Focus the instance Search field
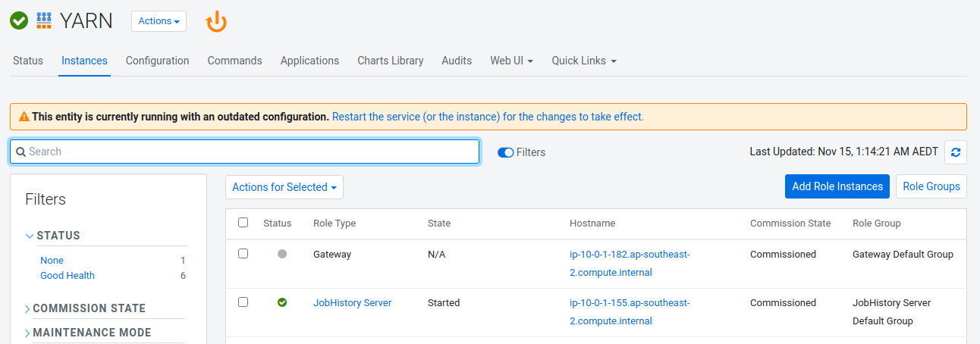The image size is (980, 344). [x=250, y=152]
